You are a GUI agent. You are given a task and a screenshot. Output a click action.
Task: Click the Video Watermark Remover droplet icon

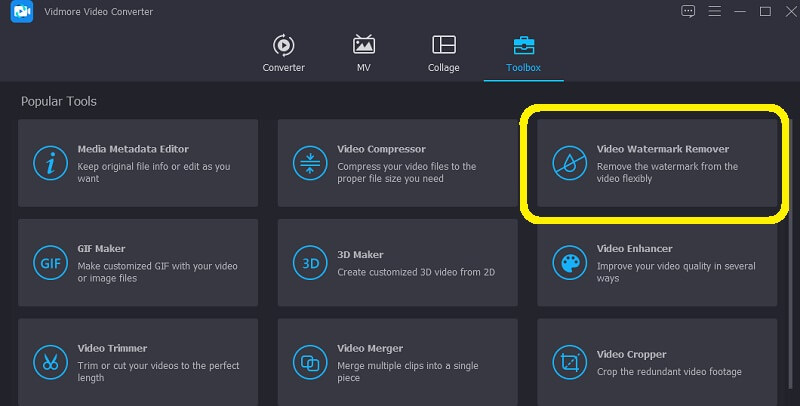(570, 163)
